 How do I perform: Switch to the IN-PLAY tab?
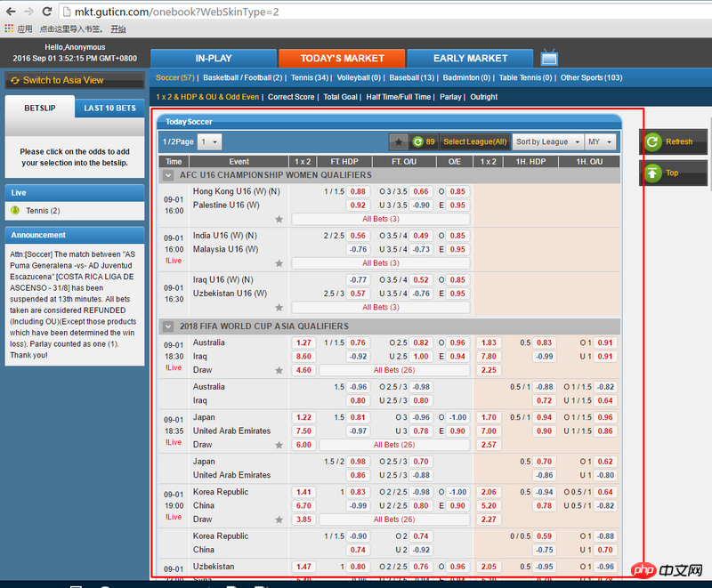pos(214,59)
